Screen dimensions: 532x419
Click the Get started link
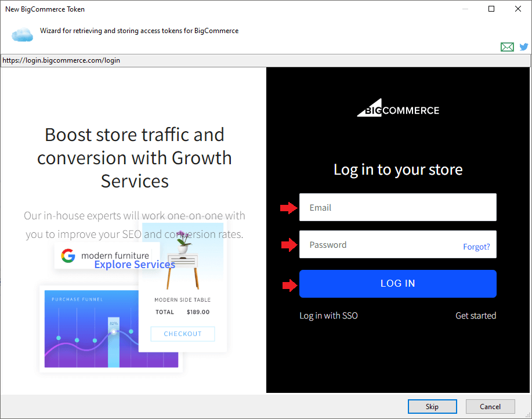coord(476,316)
